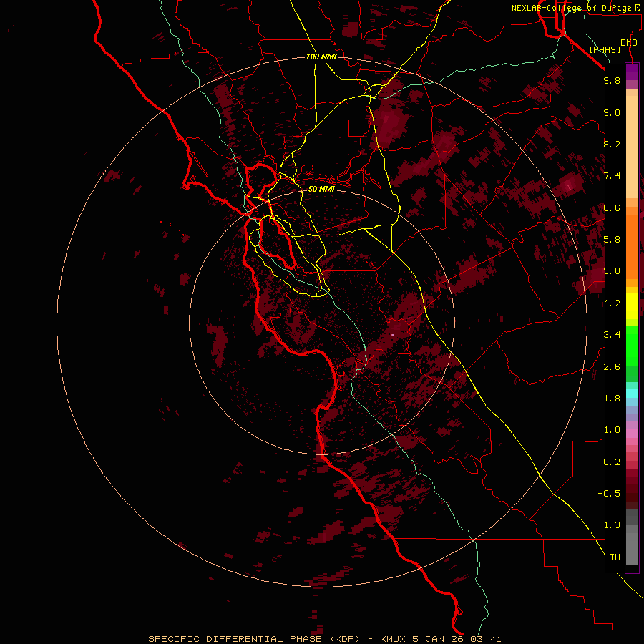Click the -1.3 legend value
This screenshot has width=644, height=644.
[x=609, y=525]
